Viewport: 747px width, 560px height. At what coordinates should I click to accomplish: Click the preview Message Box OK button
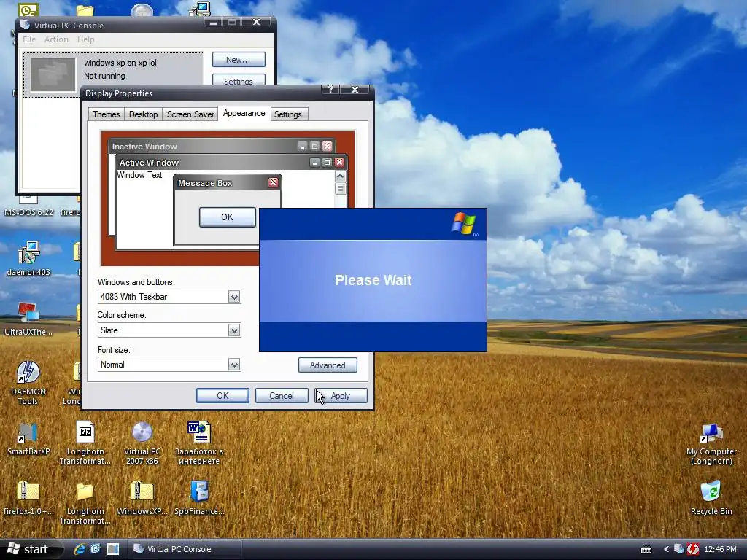[x=228, y=217]
